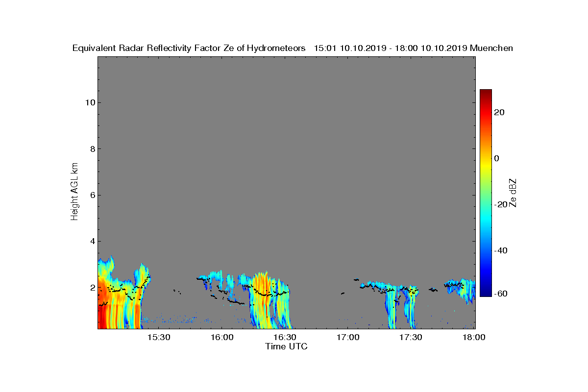Viewport: 588px width, 392px height.
Task: Select the 15:30 time axis label
Action: click(159, 338)
